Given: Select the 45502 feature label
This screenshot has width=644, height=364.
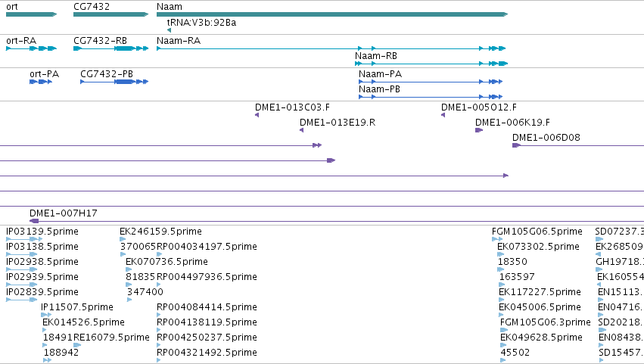Looking at the screenshot, I should coord(515,353).
